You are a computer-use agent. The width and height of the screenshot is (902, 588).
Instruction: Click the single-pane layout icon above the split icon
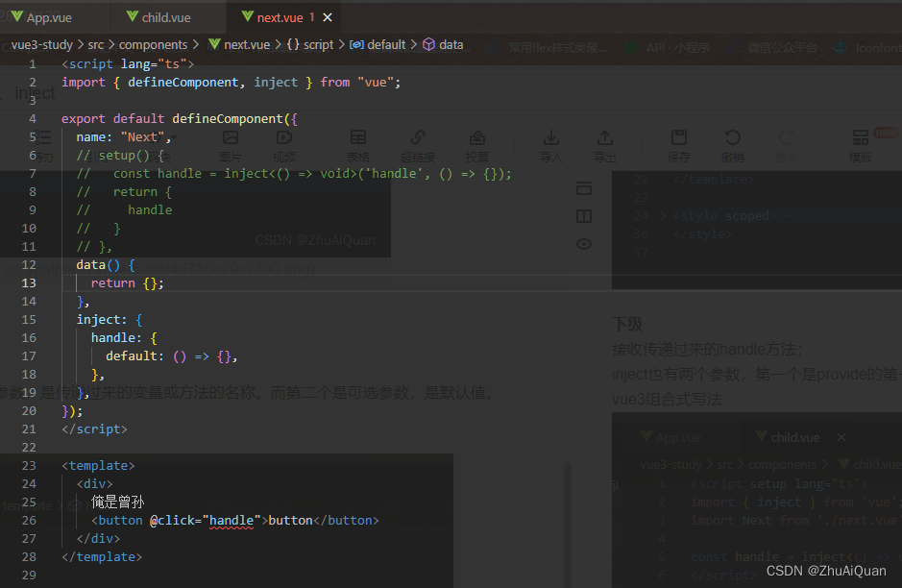point(584,188)
